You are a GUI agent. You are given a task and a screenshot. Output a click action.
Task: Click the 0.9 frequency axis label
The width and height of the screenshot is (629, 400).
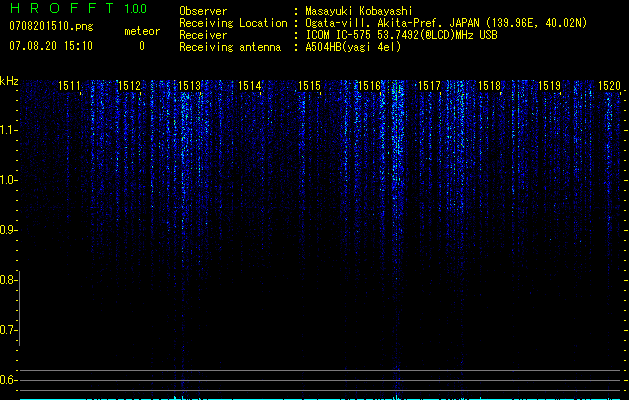[7, 230]
